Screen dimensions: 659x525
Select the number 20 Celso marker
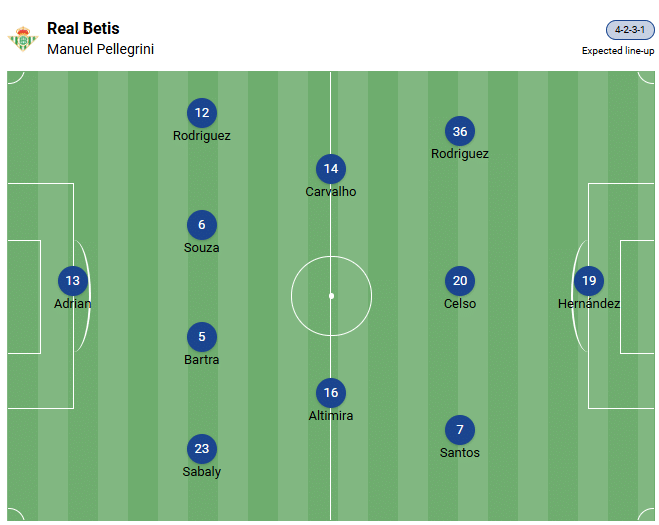pyautogui.click(x=460, y=281)
